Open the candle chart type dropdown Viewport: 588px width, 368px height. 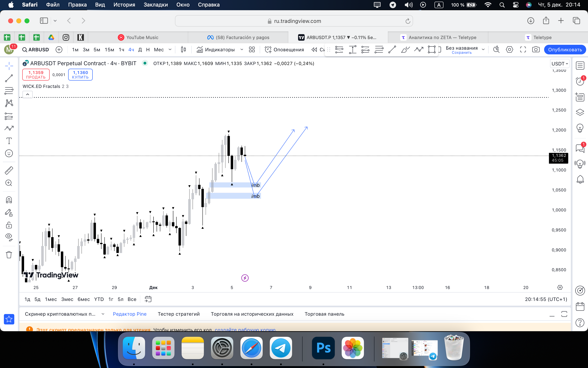184,50
